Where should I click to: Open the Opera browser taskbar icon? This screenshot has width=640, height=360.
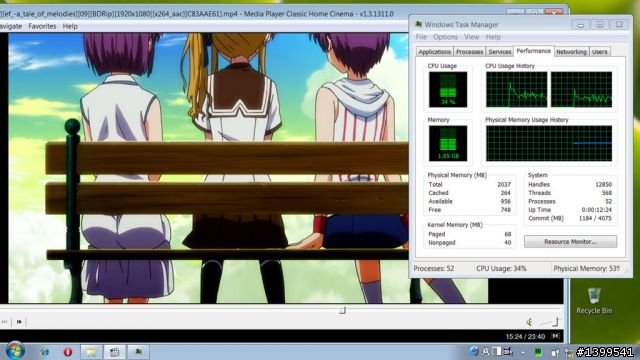68,352
